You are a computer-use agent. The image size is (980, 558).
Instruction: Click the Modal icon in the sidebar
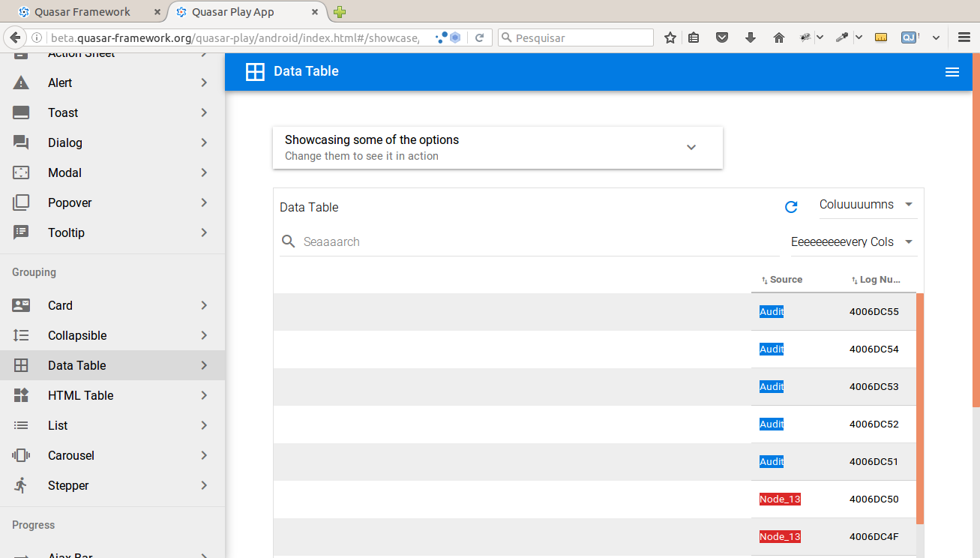click(x=21, y=172)
